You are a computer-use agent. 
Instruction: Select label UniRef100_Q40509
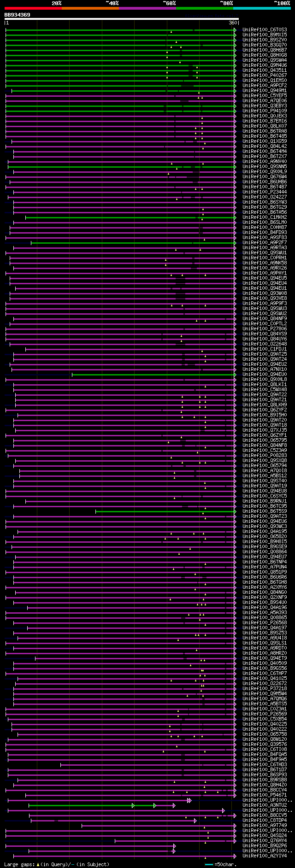[x=265, y=663]
